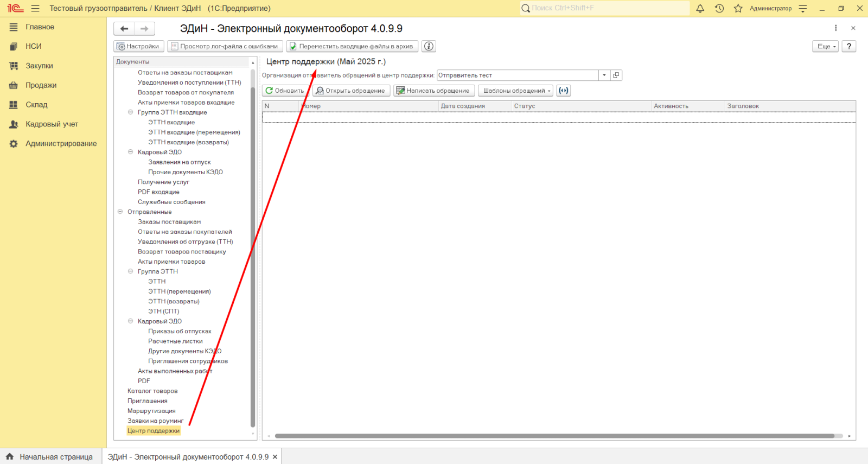Click the broadcast signal icon button
868x464 pixels.
564,91
